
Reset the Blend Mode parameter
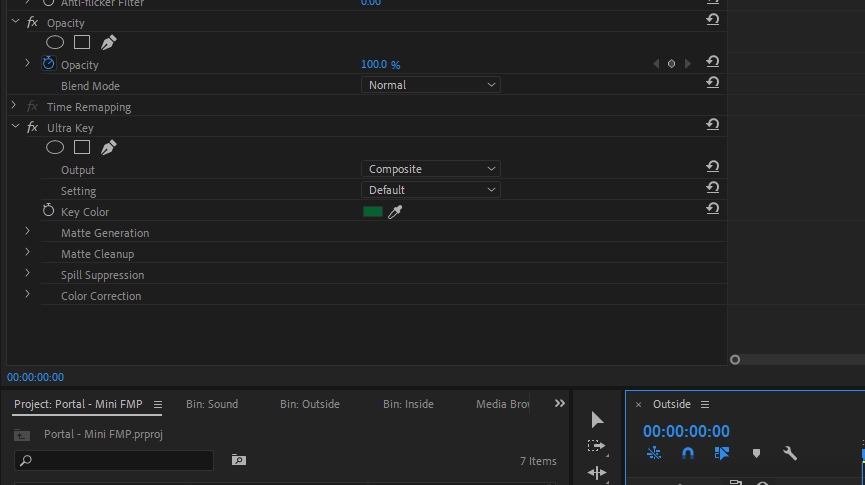pyautogui.click(x=713, y=83)
